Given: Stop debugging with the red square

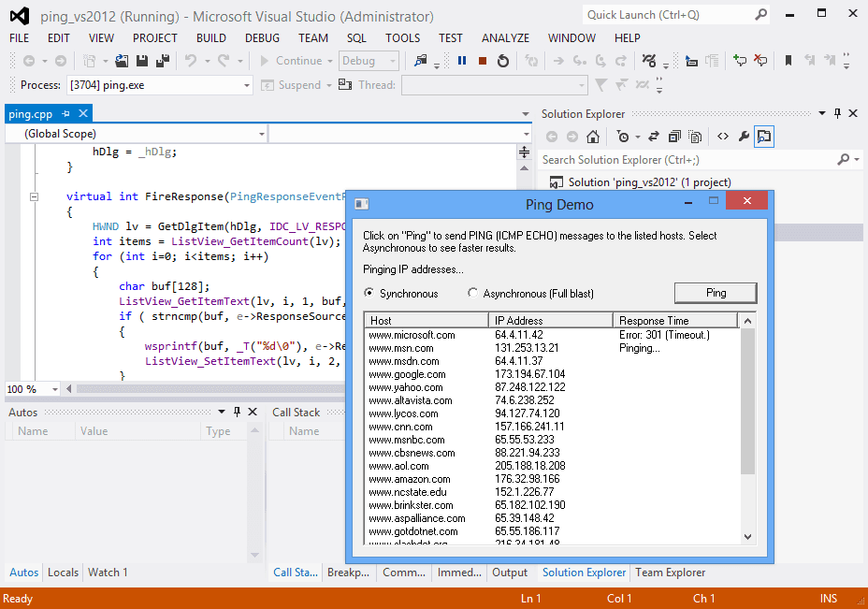Looking at the screenshot, I should click(482, 61).
